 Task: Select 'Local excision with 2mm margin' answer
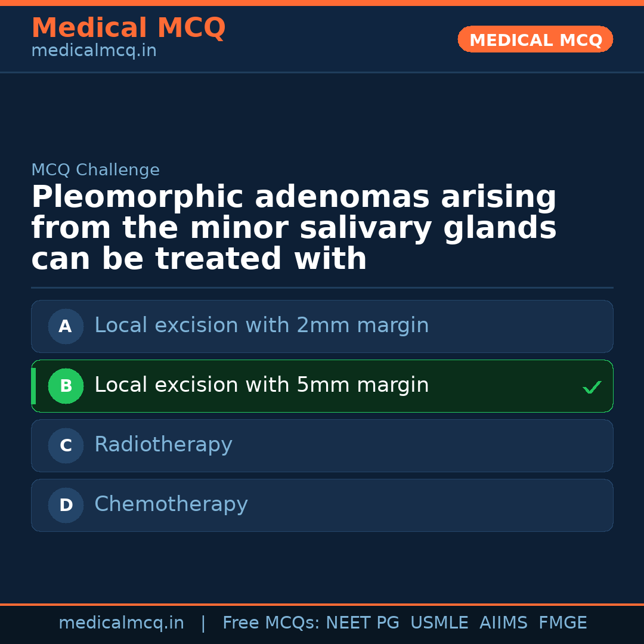pos(261,326)
